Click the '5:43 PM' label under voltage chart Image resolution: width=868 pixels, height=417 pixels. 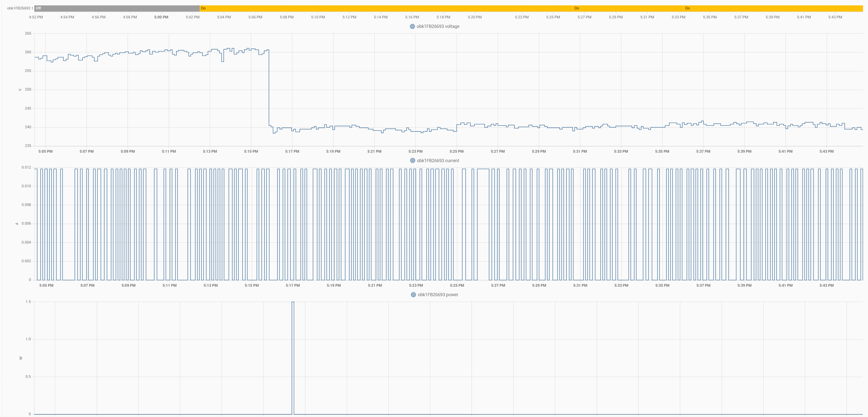(x=826, y=151)
